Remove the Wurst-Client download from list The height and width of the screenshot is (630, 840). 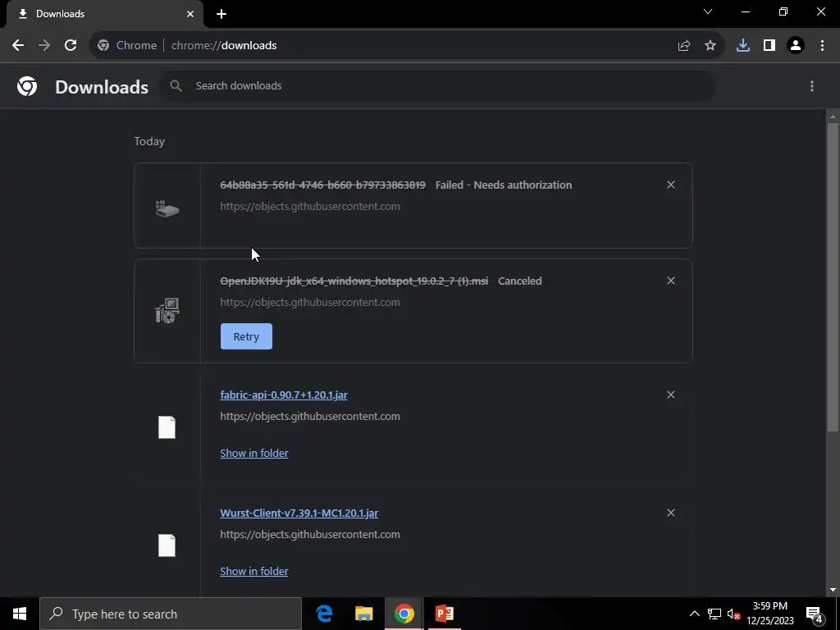coord(671,513)
